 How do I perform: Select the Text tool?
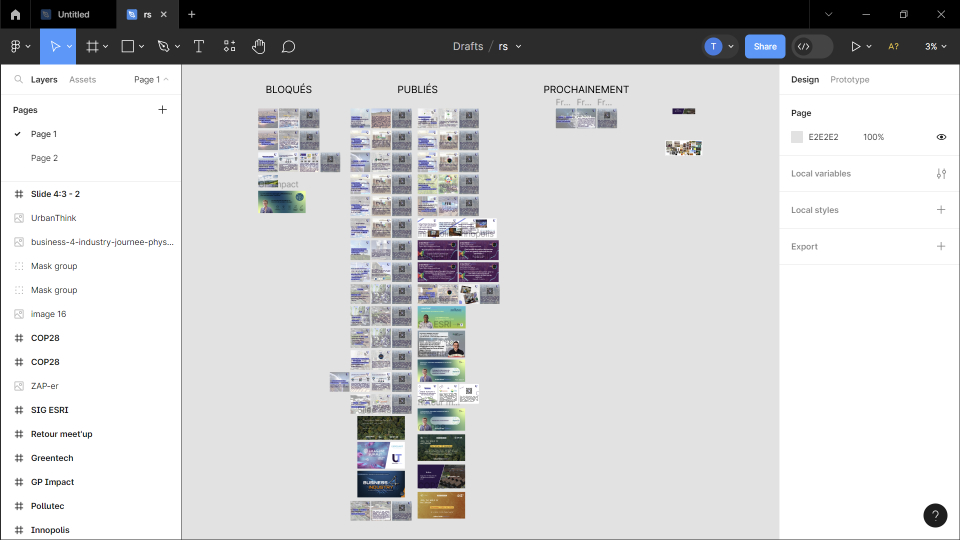[x=199, y=46]
